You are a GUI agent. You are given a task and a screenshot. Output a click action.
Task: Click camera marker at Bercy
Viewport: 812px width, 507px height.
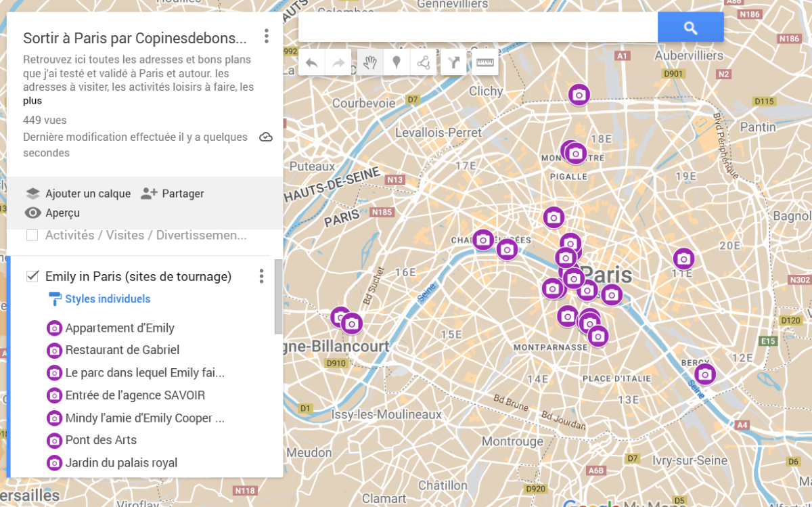705,374
